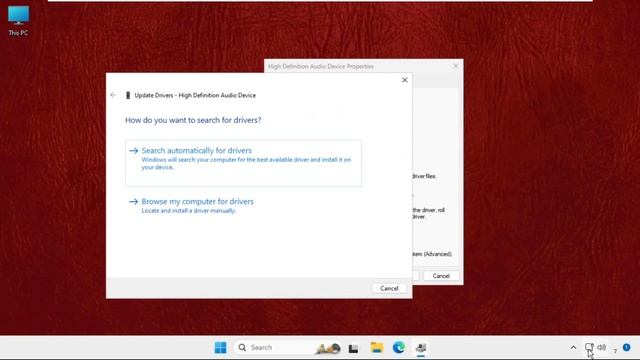
Task: Open the This PC desktop icon
Action: click(18, 21)
